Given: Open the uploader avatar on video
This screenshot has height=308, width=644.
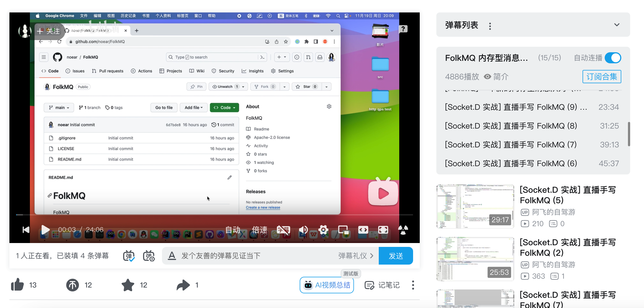Looking at the screenshot, I should (25, 31).
